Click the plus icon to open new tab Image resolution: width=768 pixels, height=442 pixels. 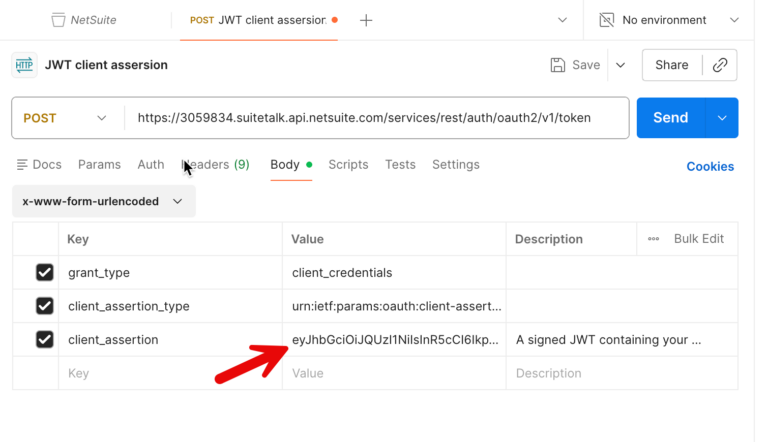366,20
